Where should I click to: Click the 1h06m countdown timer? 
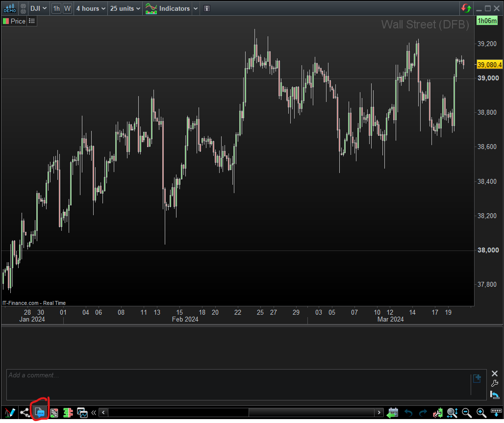487,21
